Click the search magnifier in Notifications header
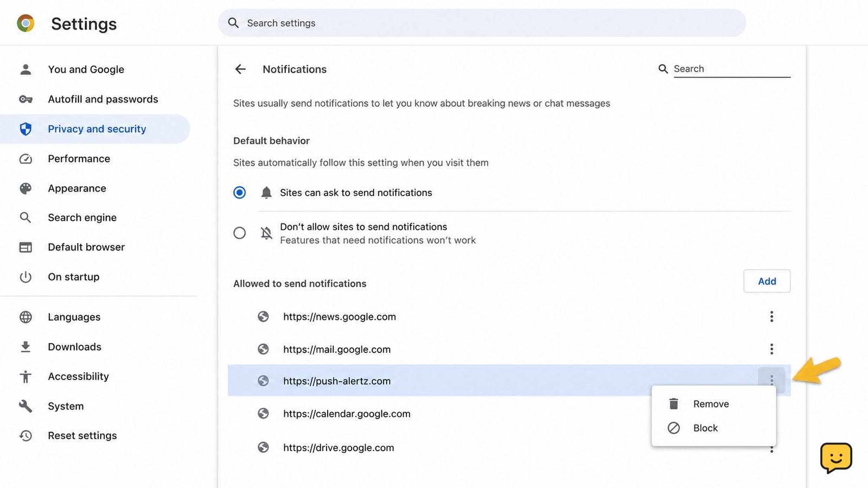This screenshot has width=868, height=488. click(663, 69)
